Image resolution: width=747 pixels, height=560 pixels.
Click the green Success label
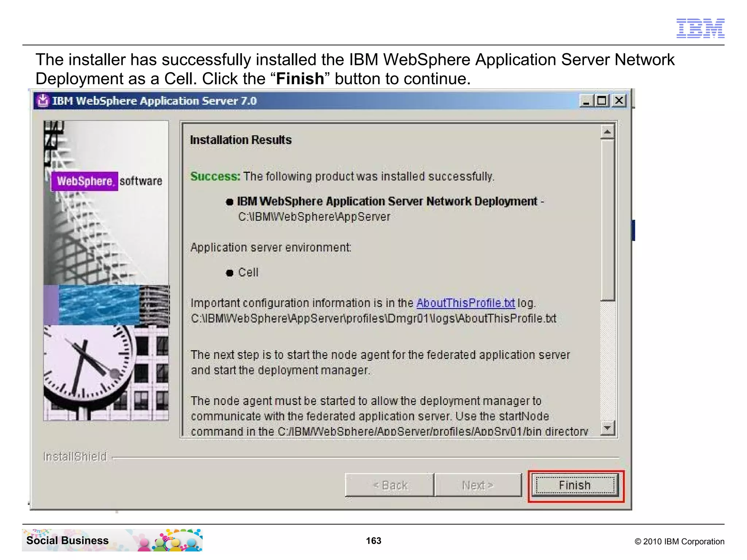click(215, 176)
